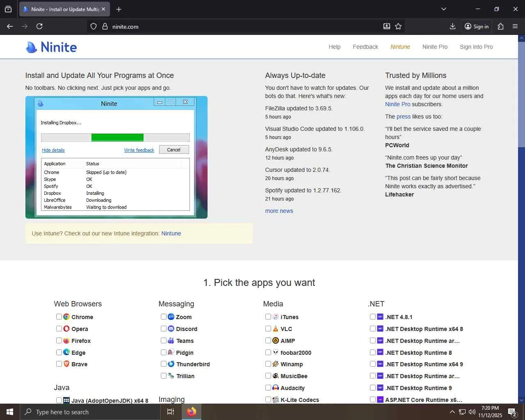525x420 pixels.
Task: Show hidden system tray icons
Action: tap(452, 412)
